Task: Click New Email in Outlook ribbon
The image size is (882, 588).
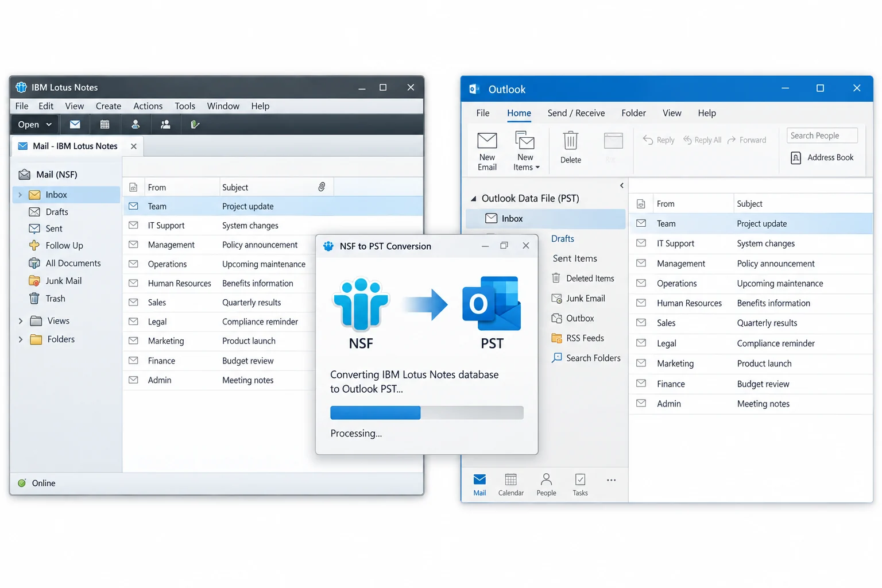Action: click(487, 151)
